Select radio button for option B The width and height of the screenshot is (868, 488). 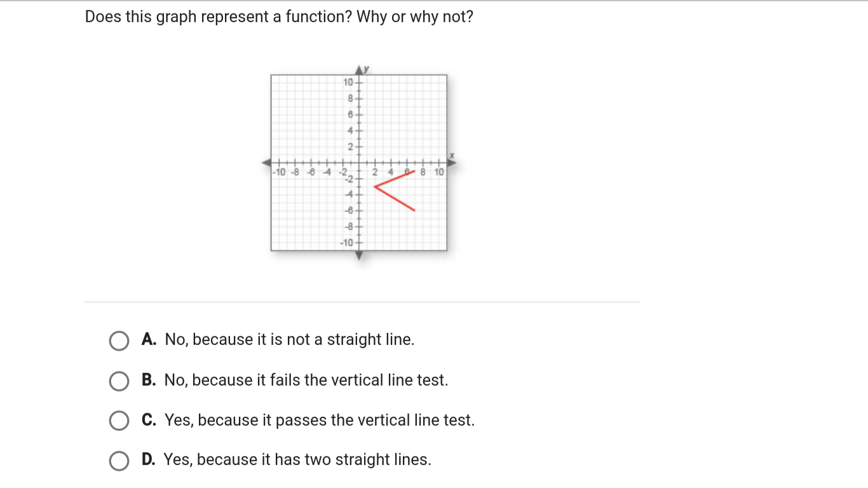(x=119, y=381)
